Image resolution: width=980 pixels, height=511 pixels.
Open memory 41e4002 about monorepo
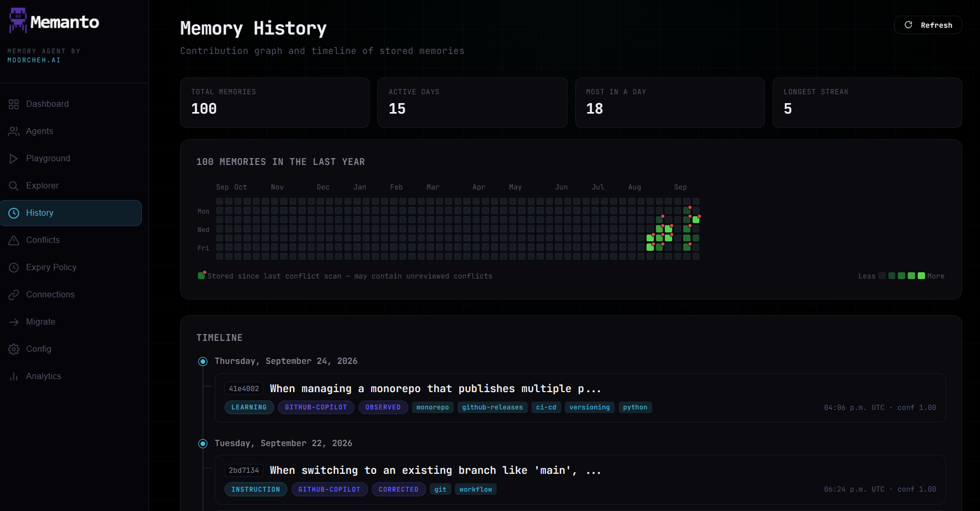[x=580, y=398]
